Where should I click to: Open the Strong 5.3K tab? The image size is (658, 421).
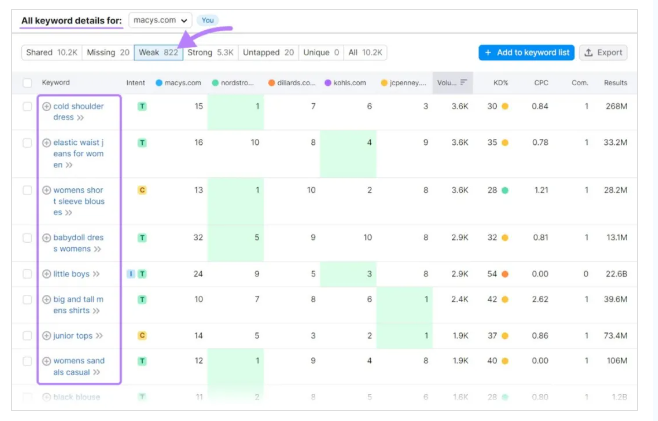(210, 52)
